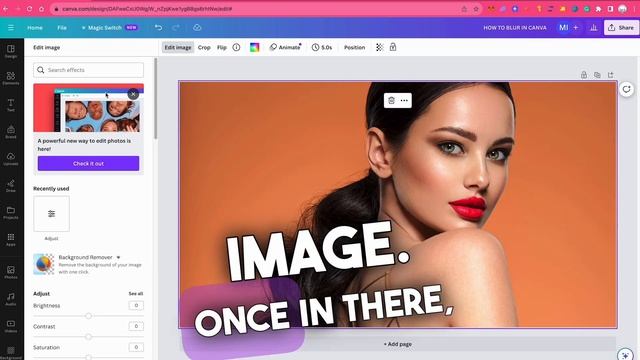Open the Elements sidebar panel
This screenshot has width=640, height=360.
pos(11,78)
